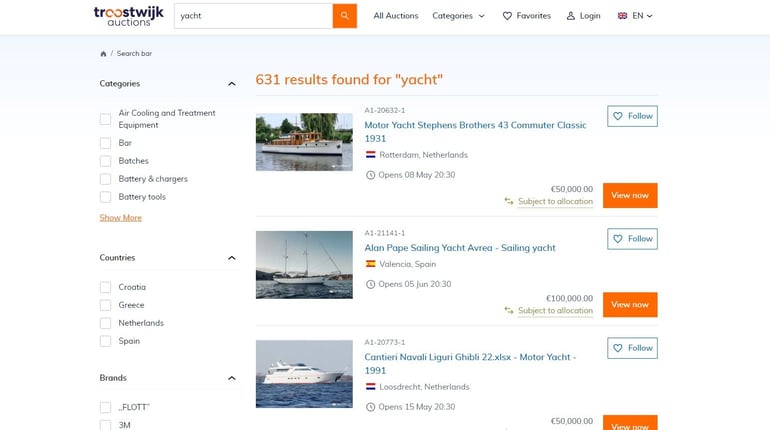Open the EN language dropdown
The width and height of the screenshot is (770, 430).
635,16
